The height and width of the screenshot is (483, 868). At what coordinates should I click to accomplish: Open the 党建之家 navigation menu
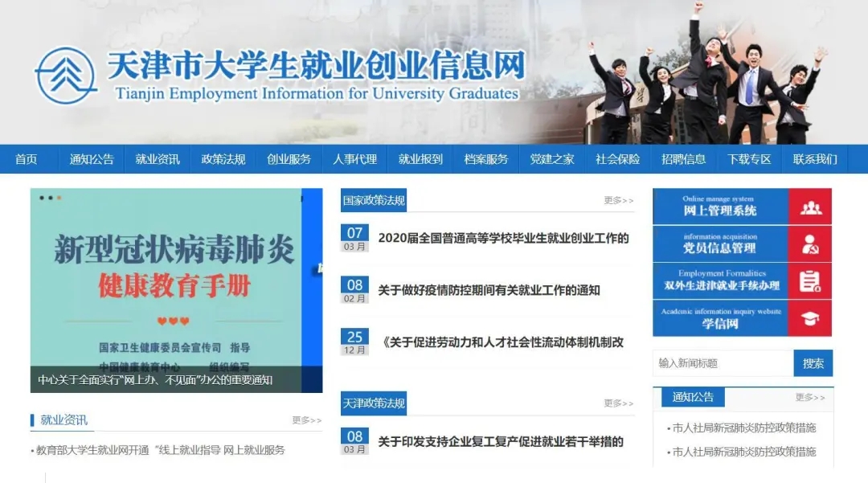click(551, 159)
